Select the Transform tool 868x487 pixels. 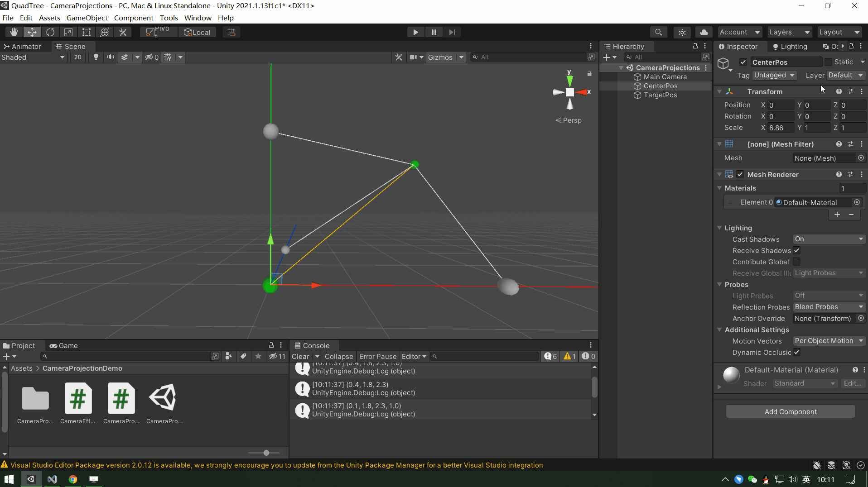coord(105,32)
